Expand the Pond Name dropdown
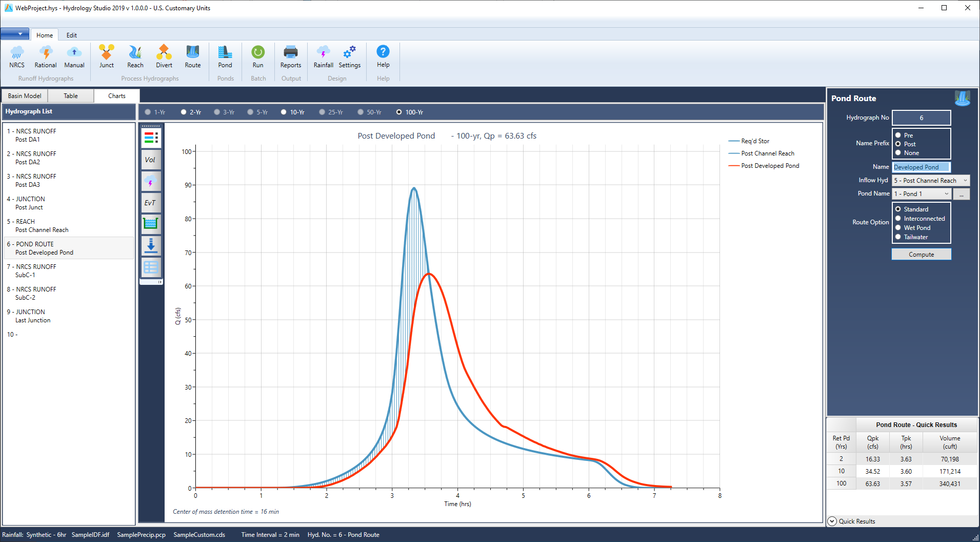 (x=922, y=194)
